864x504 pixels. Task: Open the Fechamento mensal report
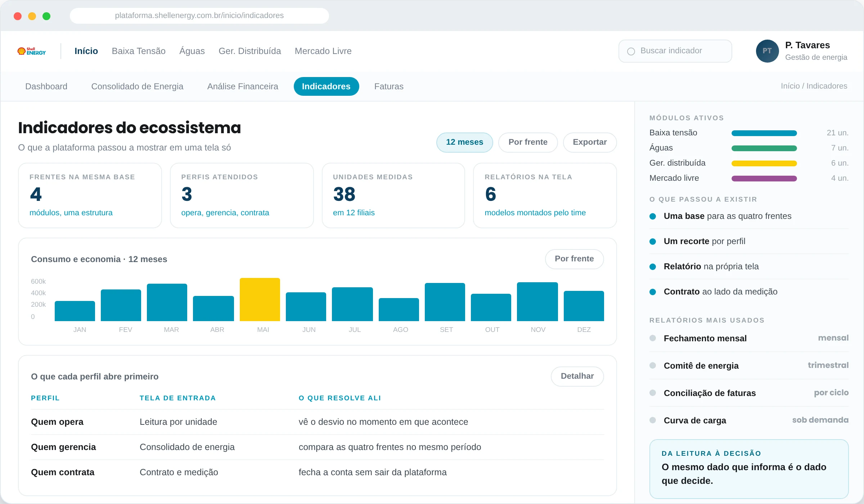pyautogui.click(x=749, y=338)
